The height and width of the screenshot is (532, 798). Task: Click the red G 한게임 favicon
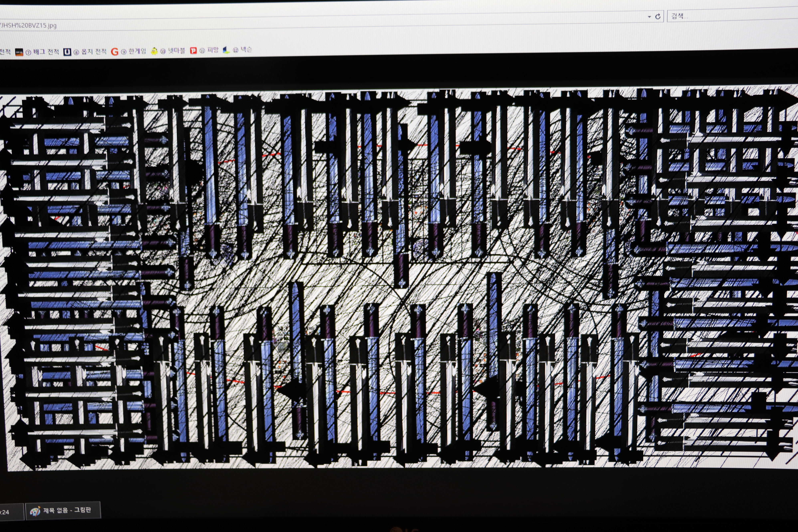pyautogui.click(x=115, y=51)
